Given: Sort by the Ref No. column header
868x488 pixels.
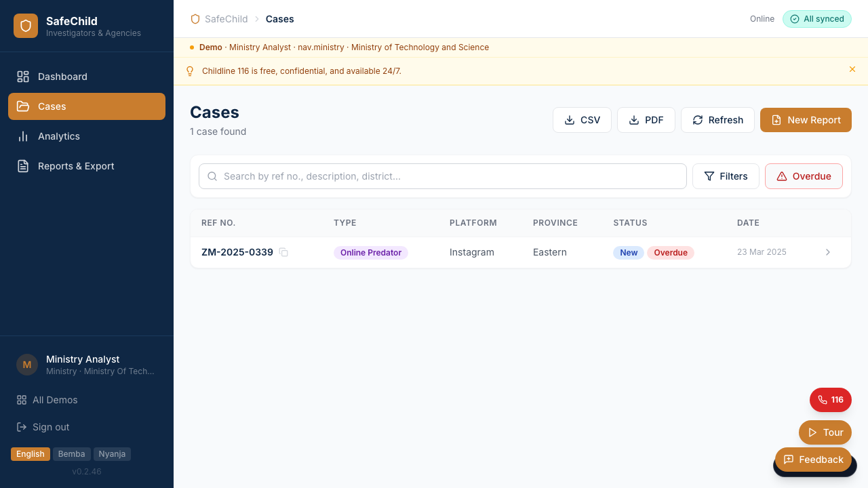Looking at the screenshot, I should (218, 223).
